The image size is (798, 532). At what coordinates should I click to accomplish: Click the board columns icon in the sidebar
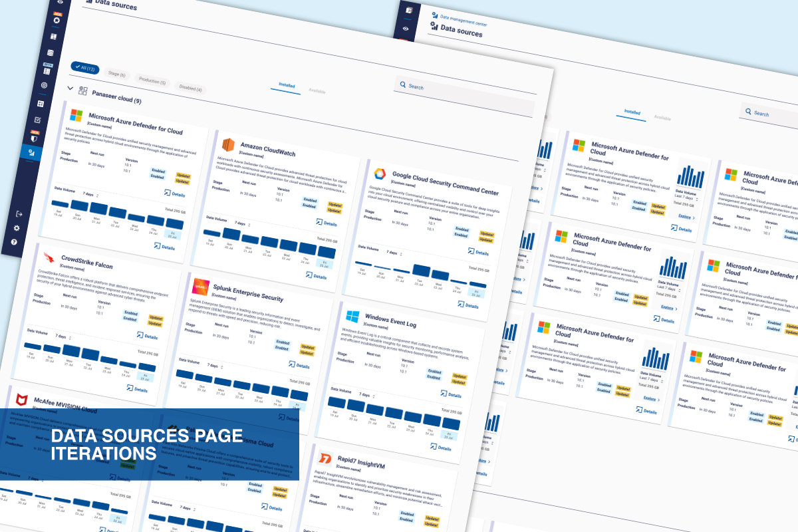[54, 37]
